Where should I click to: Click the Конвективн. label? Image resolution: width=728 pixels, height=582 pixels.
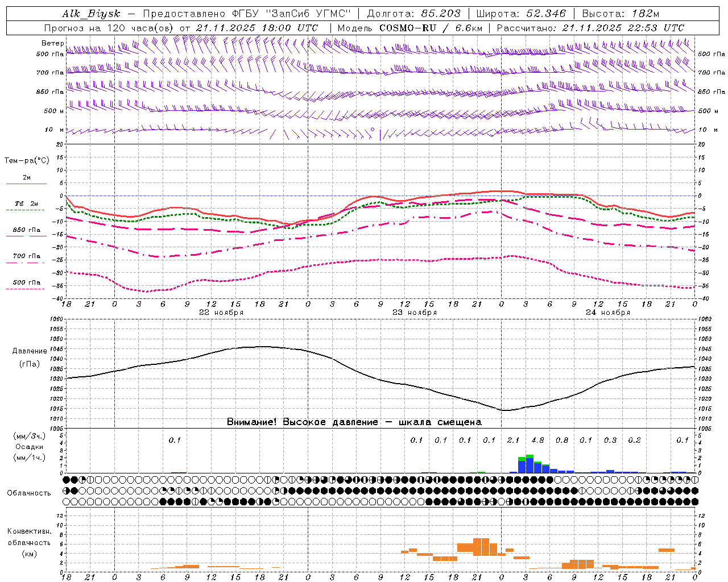(x=30, y=531)
